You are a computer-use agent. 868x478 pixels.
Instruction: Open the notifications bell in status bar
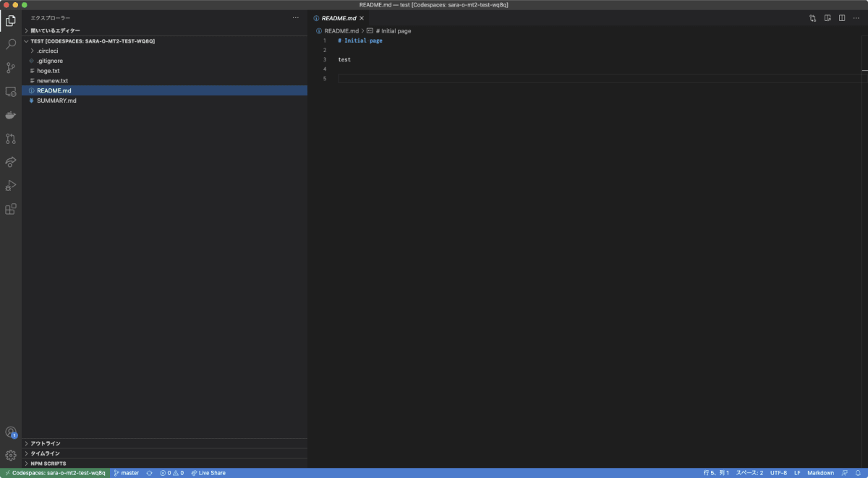857,473
